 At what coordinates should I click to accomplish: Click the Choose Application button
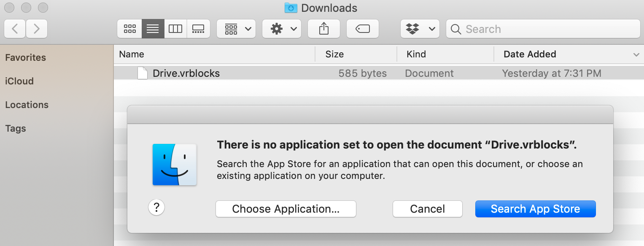point(286,208)
